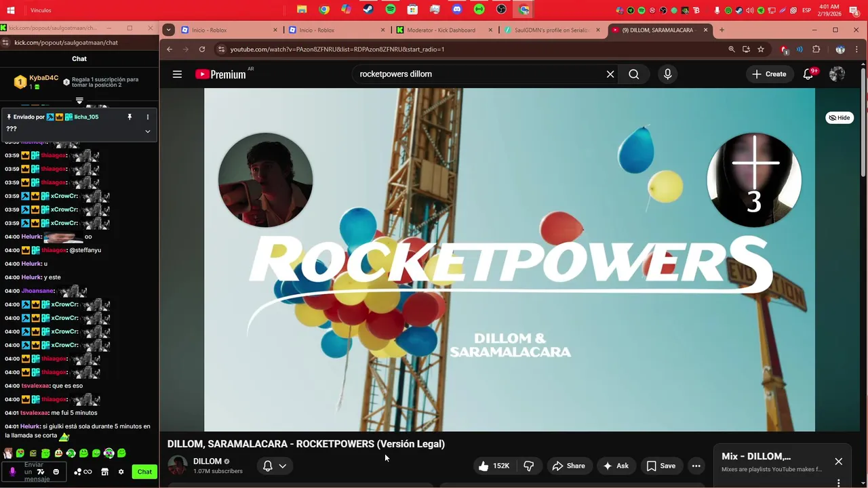
Task: Go back in the browser
Action: 170,49
